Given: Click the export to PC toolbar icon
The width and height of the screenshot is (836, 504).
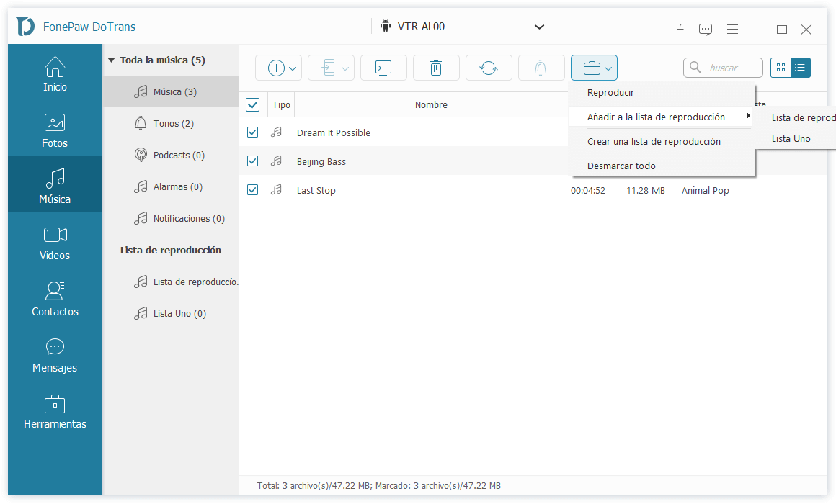Looking at the screenshot, I should (383, 68).
